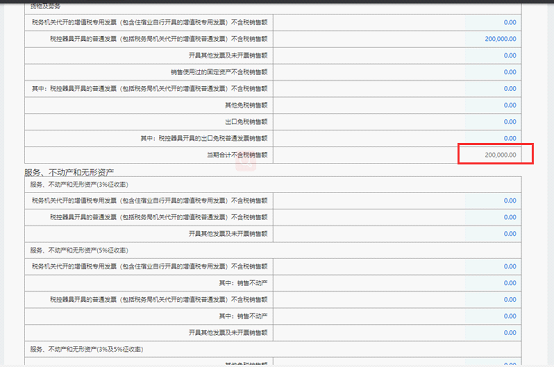The image size is (554, 367).
Task: Select the 其他免税销售额 value field
Action: tap(397, 105)
